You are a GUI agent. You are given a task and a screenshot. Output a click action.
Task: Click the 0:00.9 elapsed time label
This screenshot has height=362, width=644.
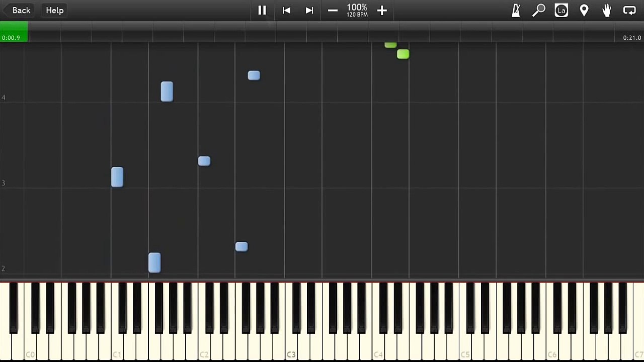(x=11, y=38)
